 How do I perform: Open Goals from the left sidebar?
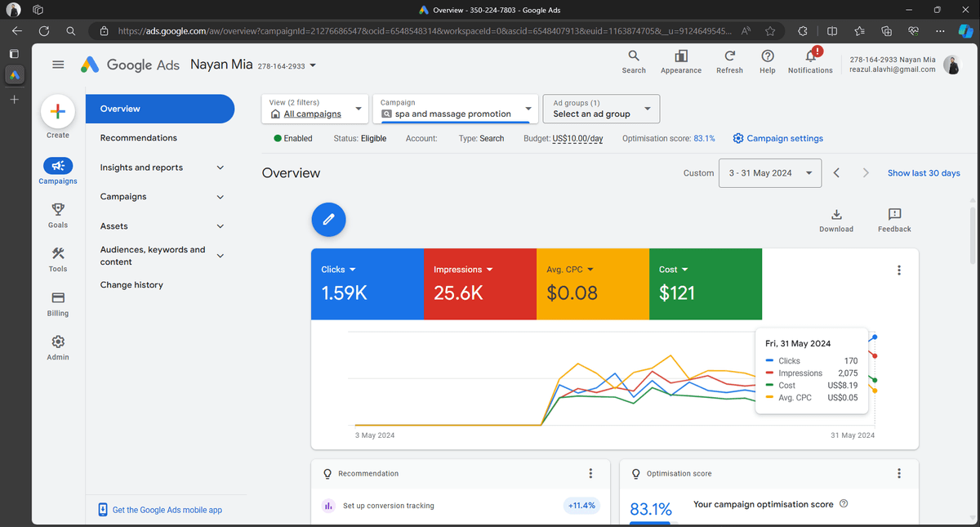pyautogui.click(x=58, y=216)
